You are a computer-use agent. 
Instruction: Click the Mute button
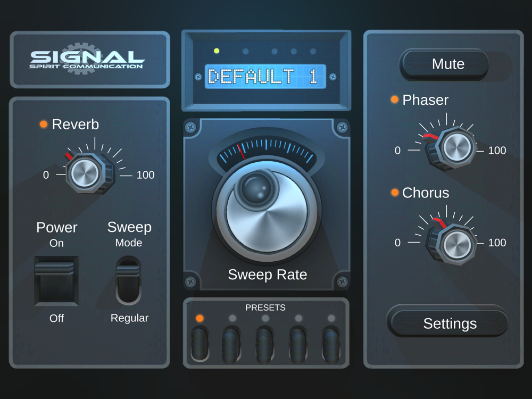(444, 64)
